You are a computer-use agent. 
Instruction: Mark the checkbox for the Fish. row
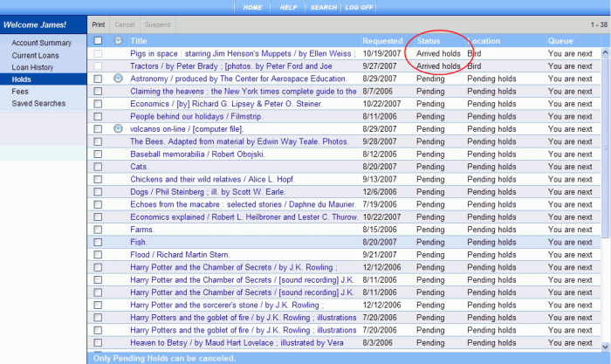pyautogui.click(x=98, y=242)
